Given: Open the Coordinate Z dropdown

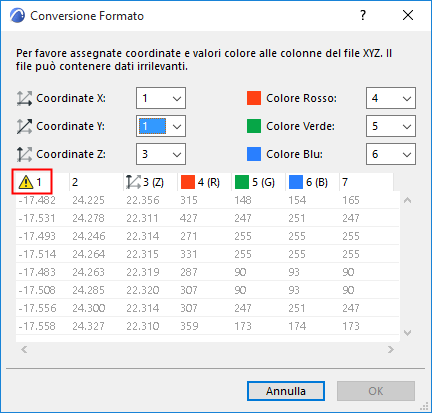Looking at the screenshot, I should [x=161, y=154].
